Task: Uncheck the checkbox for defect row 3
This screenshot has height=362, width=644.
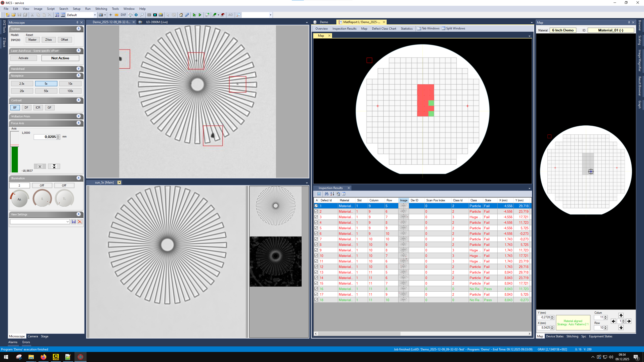Action: (316, 217)
